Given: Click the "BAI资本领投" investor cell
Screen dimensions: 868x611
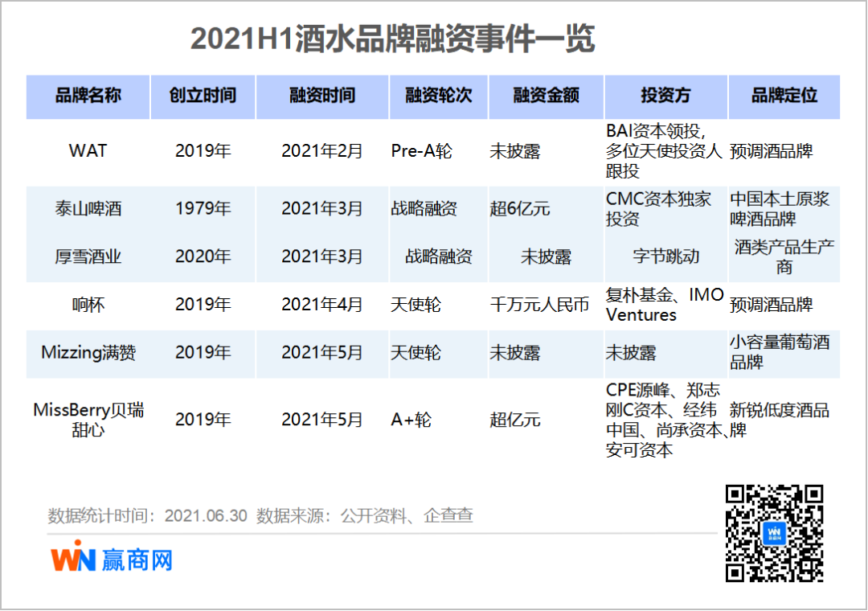Looking at the screenshot, I should 665,150.
